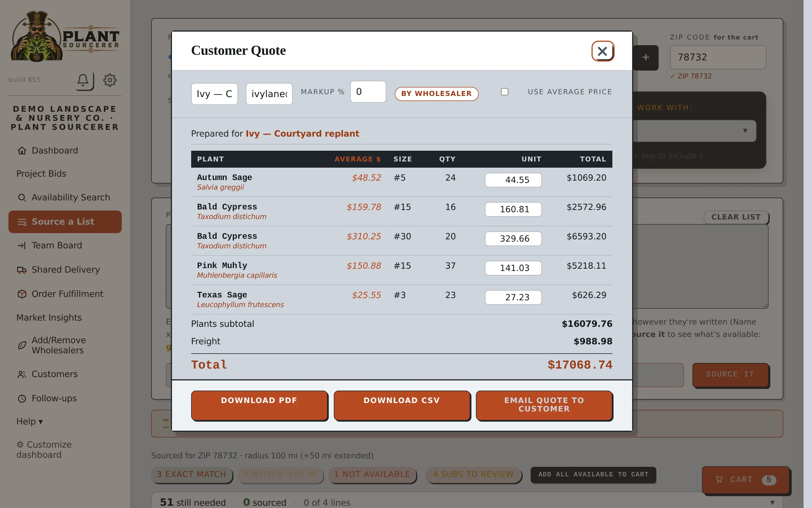The height and width of the screenshot is (508, 812).
Task: Open Project Bids in sidebar
Action: [x=41, y=174]
